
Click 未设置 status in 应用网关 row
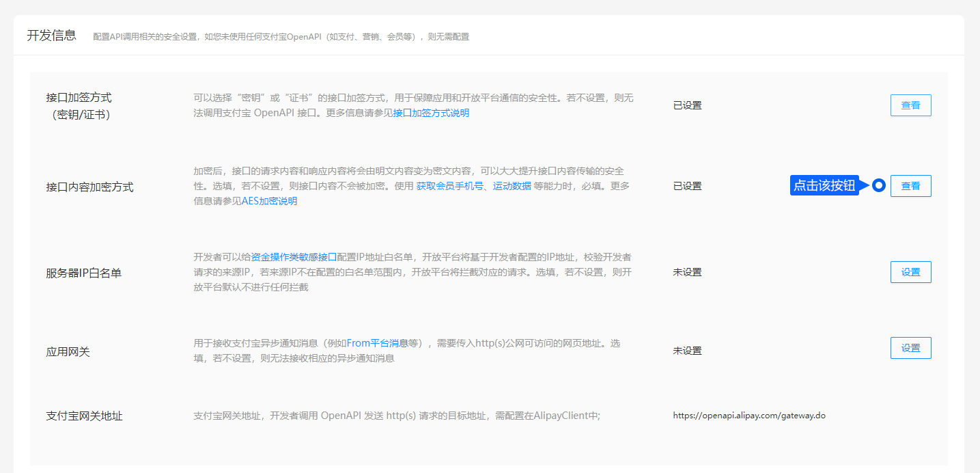687,351
